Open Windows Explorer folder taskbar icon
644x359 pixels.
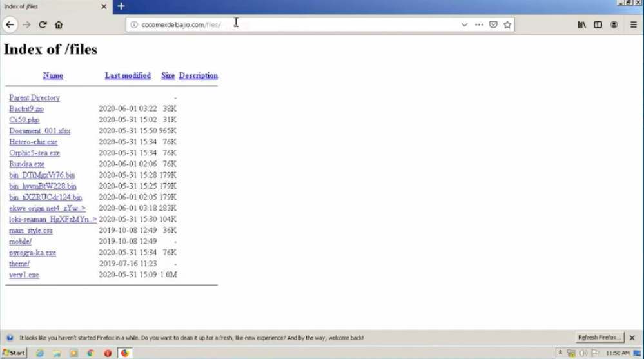(57, 353)
